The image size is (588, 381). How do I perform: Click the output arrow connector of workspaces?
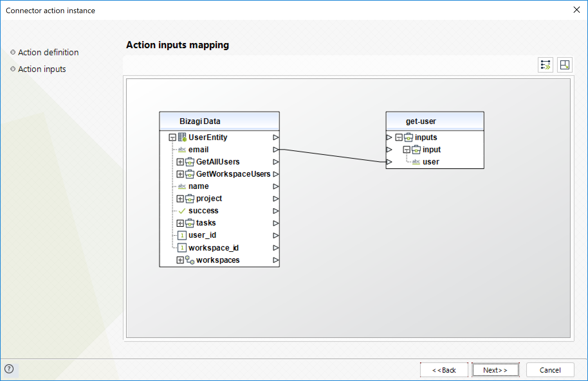point(276,260)
